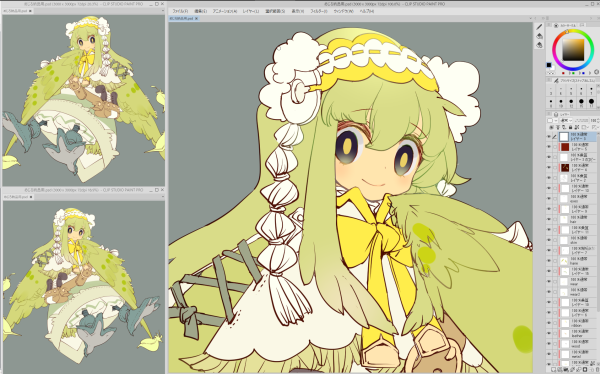Choose third brush size in second row

point(571,103)
